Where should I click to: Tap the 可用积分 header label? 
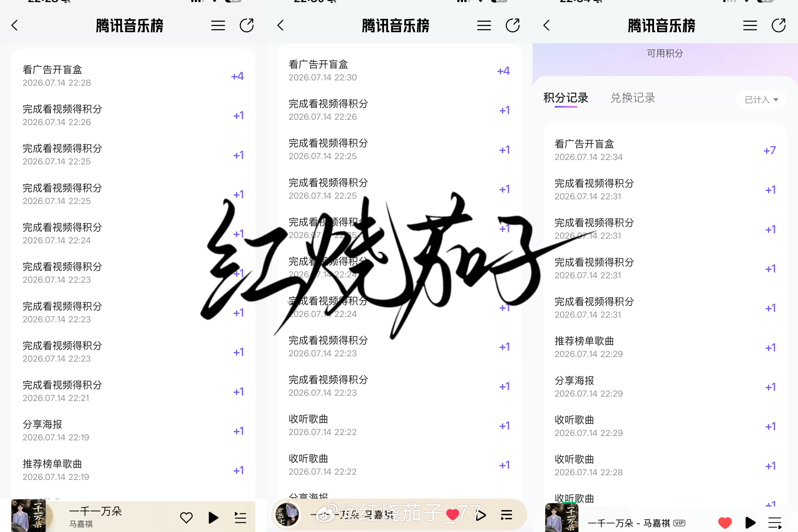[x=665, y=53]
